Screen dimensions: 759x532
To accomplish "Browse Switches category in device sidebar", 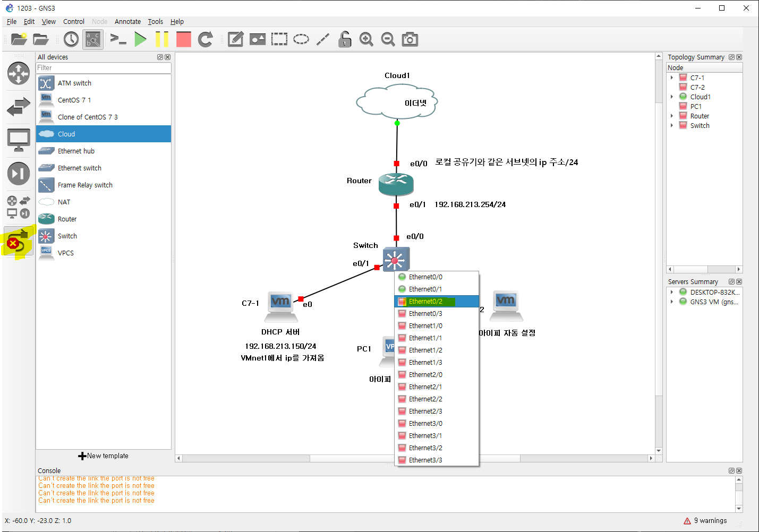I will tap(19, 107).
